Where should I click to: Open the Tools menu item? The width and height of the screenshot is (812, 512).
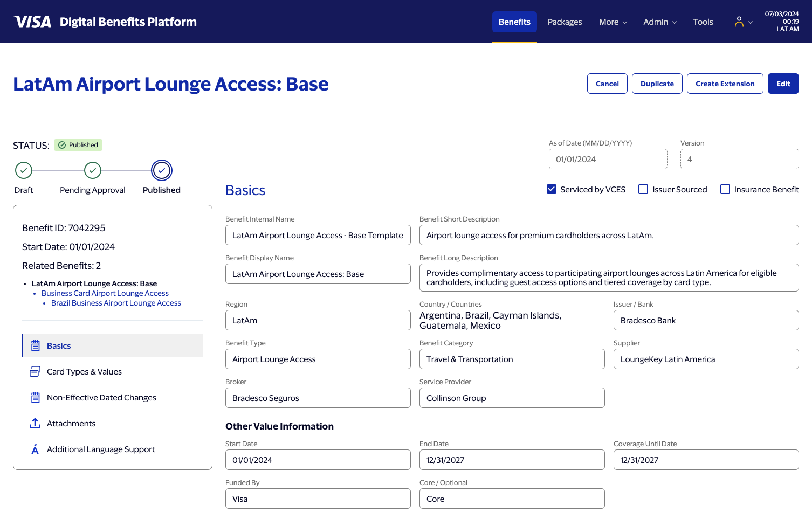(703, 22)
